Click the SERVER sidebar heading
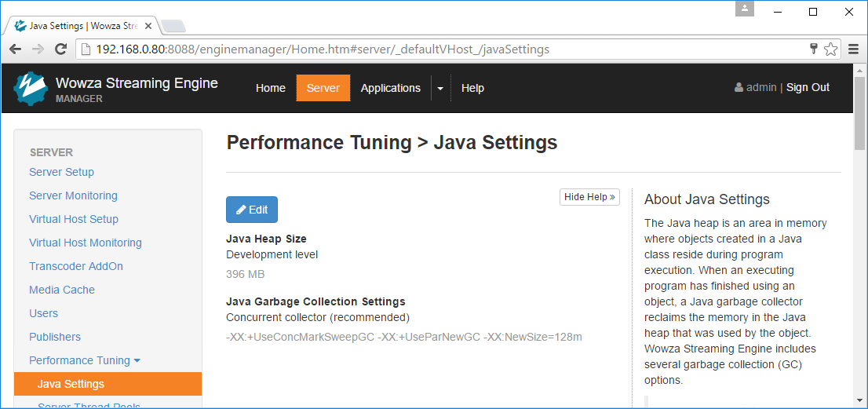Screen dimensions: 868x409 point(51,152)
